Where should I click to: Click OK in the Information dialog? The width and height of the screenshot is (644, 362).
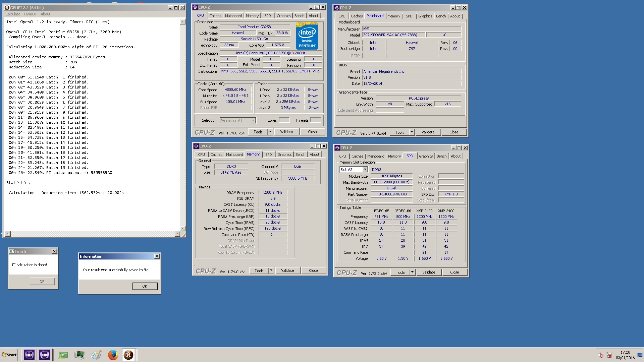pos(145,286)
